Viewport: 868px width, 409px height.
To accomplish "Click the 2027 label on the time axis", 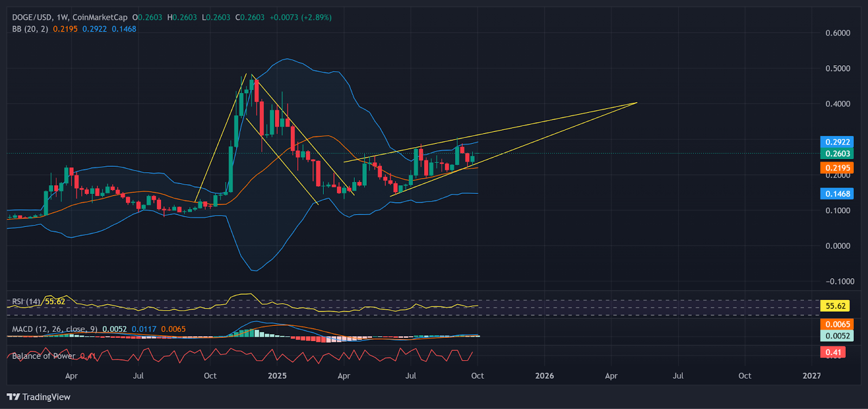I will point(811,376).
